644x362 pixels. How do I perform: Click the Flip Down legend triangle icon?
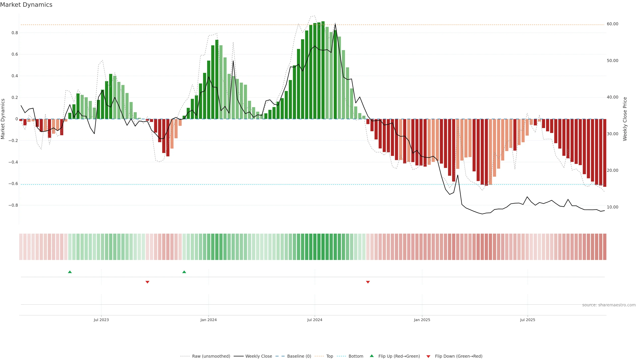(x=428, y=356)
